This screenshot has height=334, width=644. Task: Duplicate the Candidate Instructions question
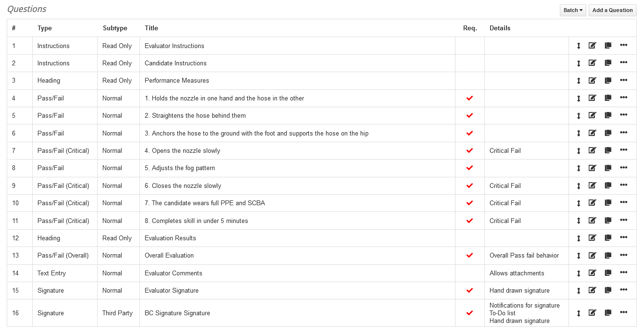point(607,62)
